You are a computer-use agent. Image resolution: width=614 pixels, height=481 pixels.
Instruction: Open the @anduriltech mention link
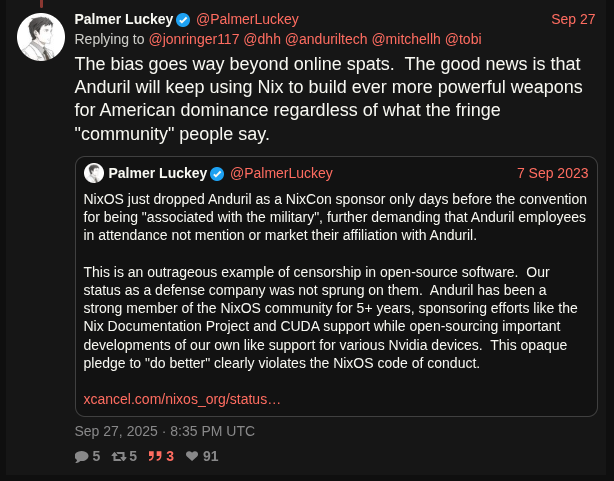click(x=326, y=40)
